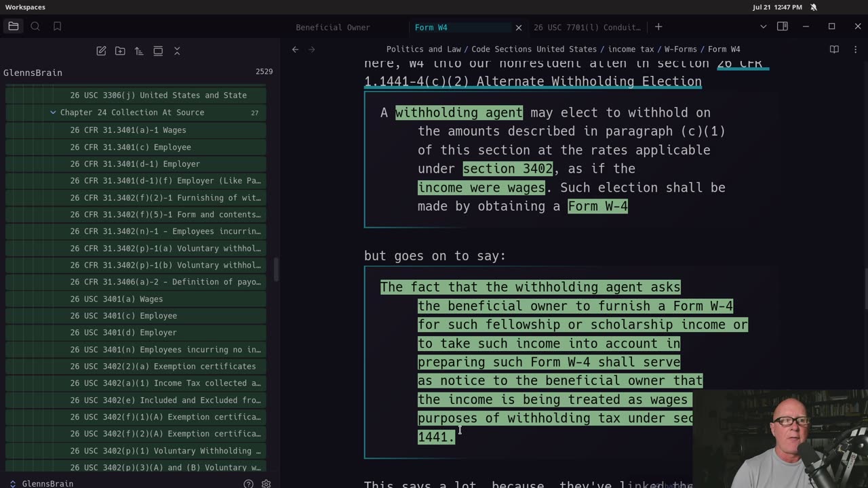Click notifications bell in top bar
Screen dimensions: 868x488
pyautogui.click(x=813, y=7)
